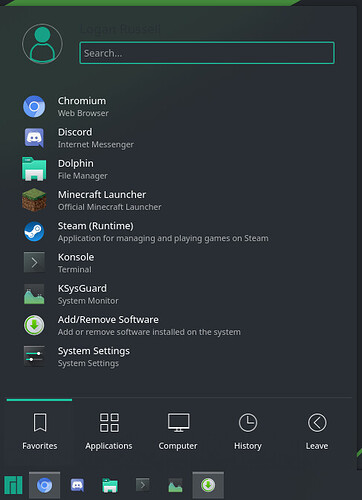Click the 'System Monitor' description text
This screenshot has width=362, height=500.
(88, 301)
